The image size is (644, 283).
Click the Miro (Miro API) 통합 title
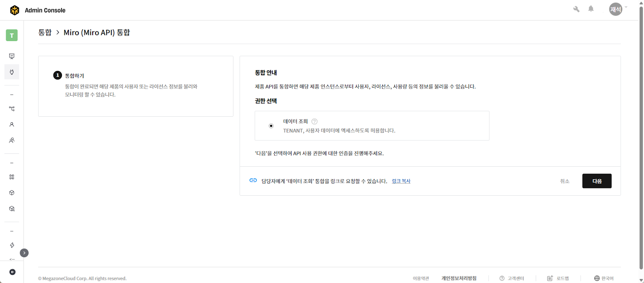click(97, 33)
